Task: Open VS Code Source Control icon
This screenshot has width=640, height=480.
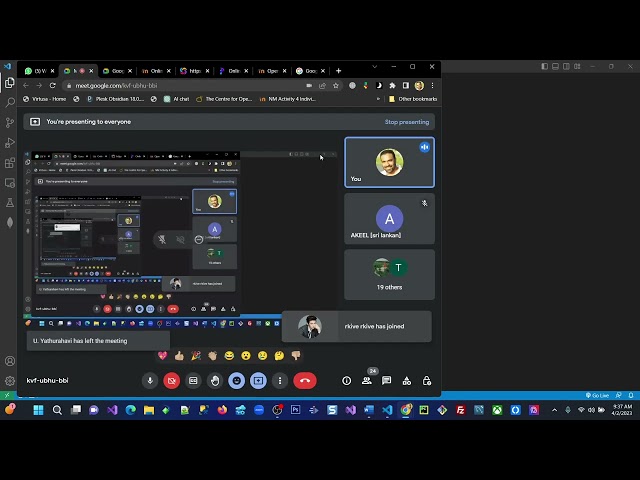Action: click(9, 122)
